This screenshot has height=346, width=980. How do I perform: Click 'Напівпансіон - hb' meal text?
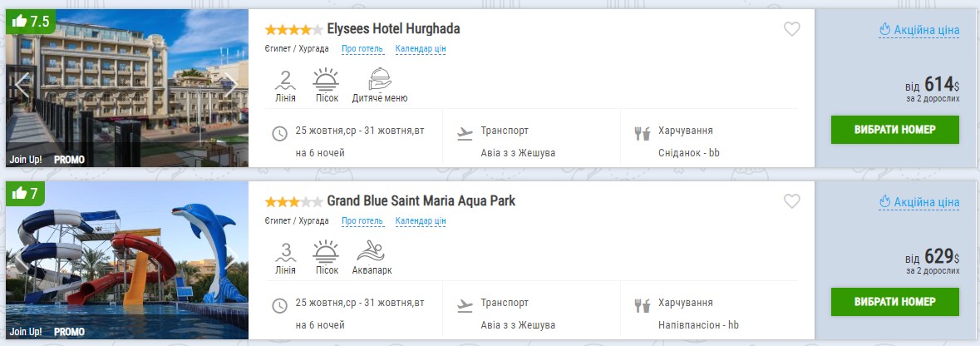[x=698, y=324]
